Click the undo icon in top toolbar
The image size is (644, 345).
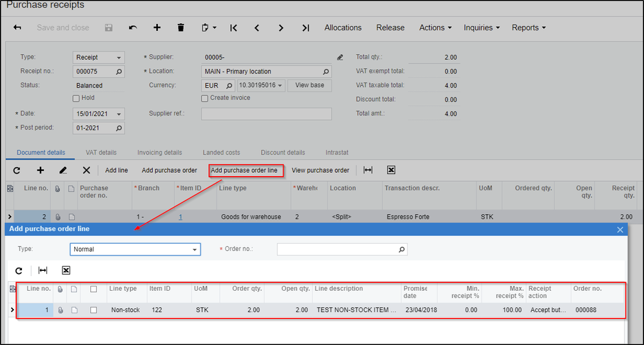pos(133,28)
